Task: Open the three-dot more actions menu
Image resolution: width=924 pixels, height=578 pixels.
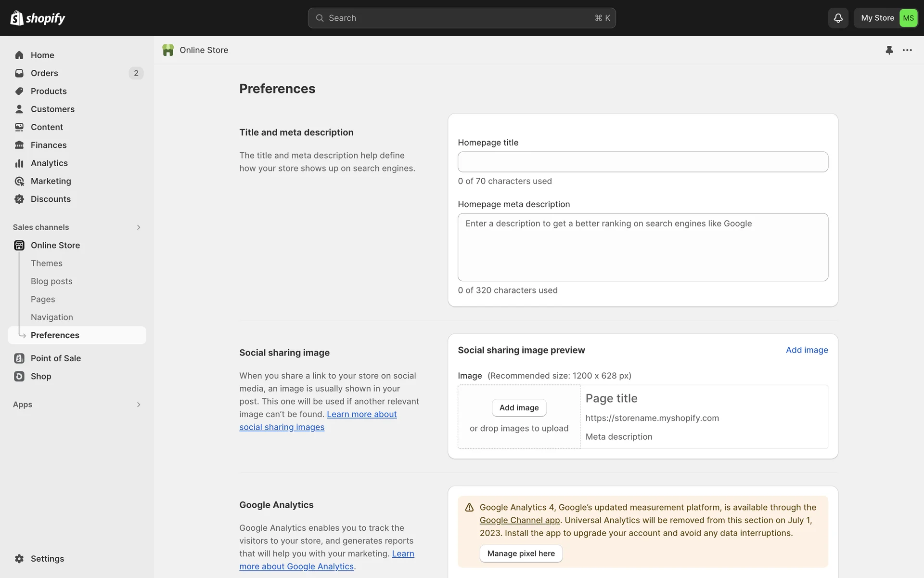Action: [x=907, y=50]
